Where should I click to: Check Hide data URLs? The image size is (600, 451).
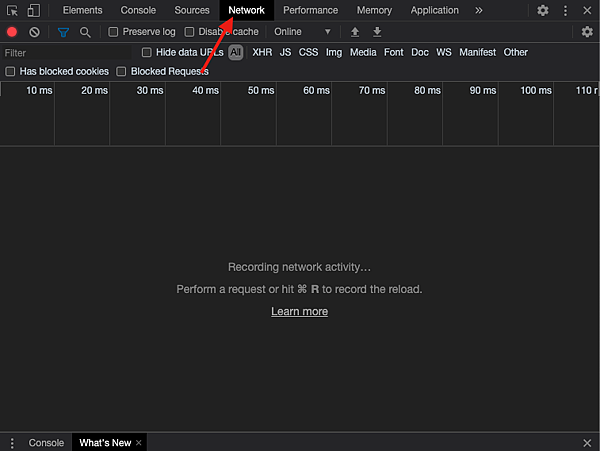[147, 52]
